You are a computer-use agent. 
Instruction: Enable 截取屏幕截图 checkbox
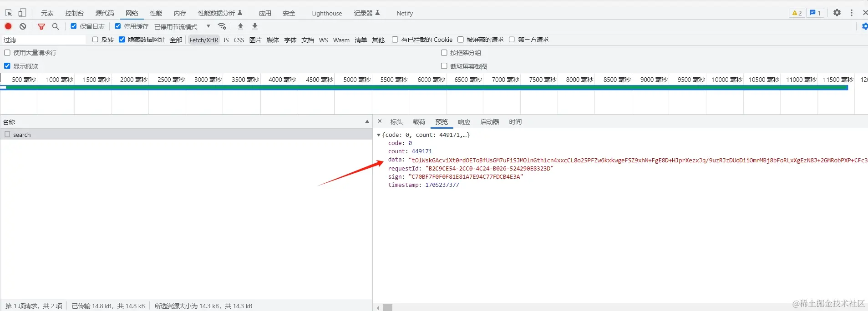pyautogui.click(x=444, y=66)
